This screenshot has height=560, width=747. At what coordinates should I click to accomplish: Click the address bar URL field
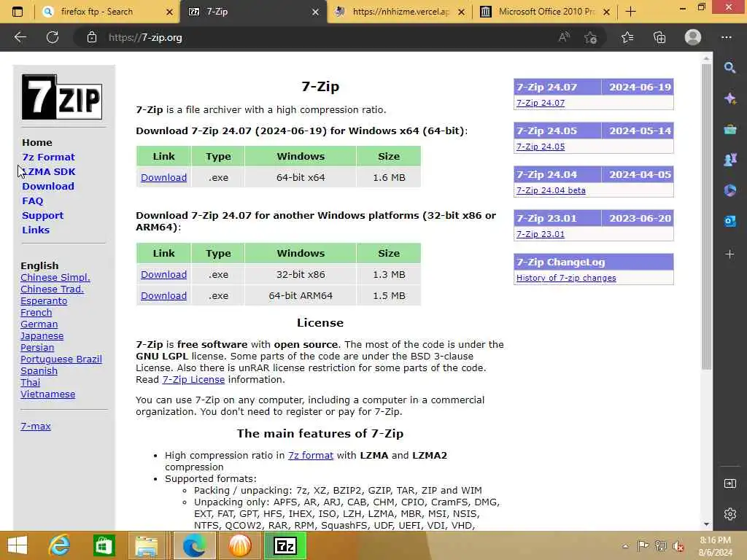point(314,37)
